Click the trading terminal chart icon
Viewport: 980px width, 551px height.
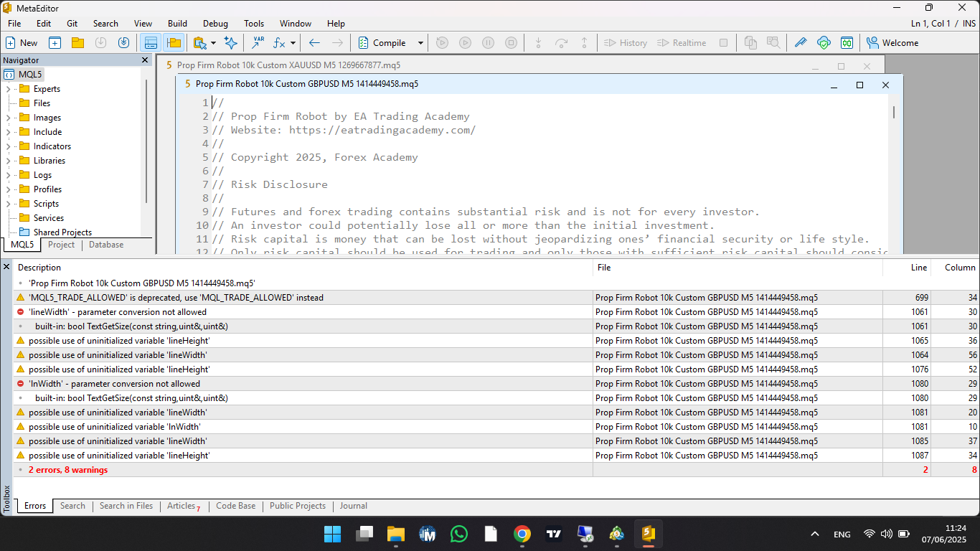click(847, 43)
